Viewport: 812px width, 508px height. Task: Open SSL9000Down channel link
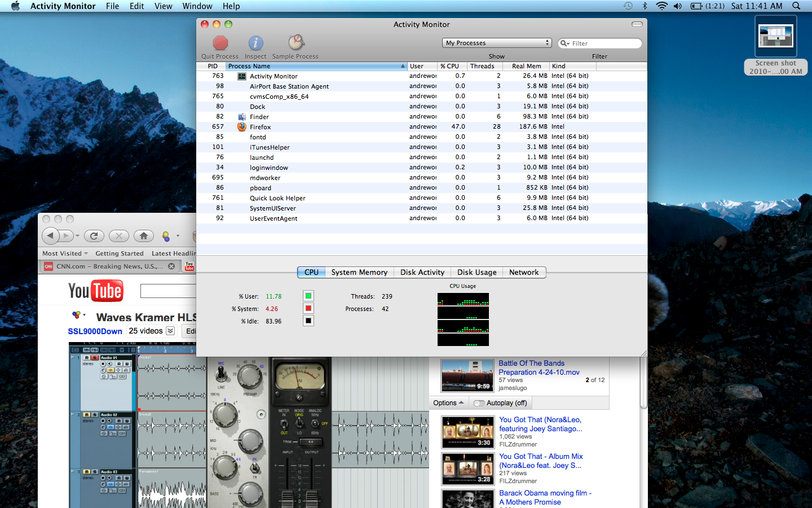(95, 331)
